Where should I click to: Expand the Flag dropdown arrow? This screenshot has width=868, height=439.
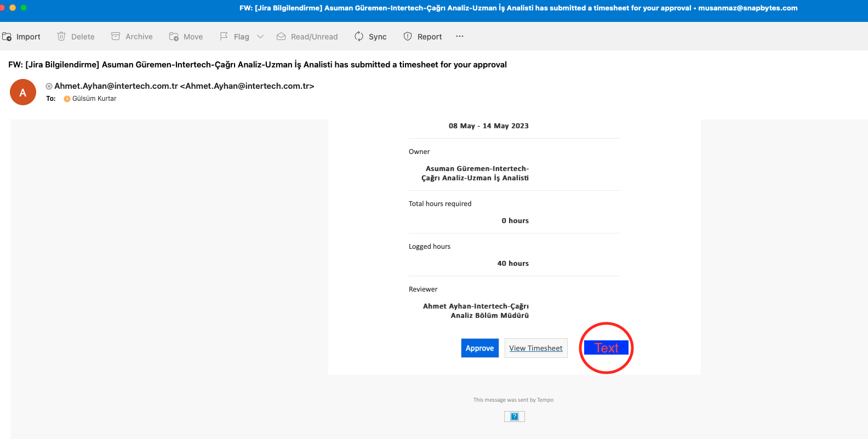click(260, 37)
